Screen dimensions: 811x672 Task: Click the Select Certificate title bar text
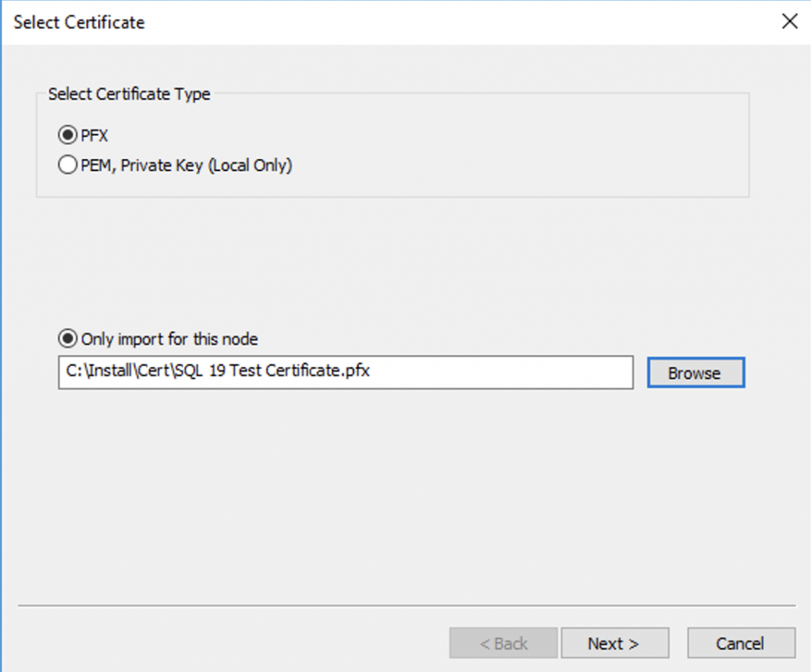point(78,22)
